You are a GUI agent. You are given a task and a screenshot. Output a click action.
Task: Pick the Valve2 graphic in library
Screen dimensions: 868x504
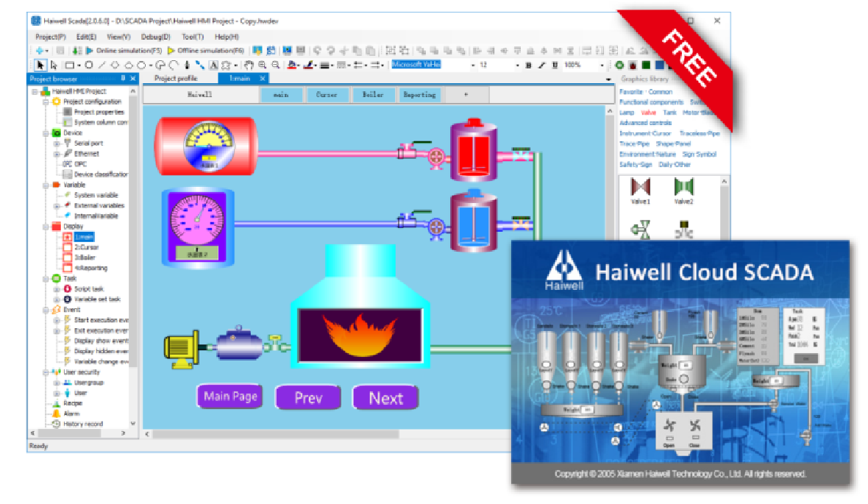click(x=683, y=190)
